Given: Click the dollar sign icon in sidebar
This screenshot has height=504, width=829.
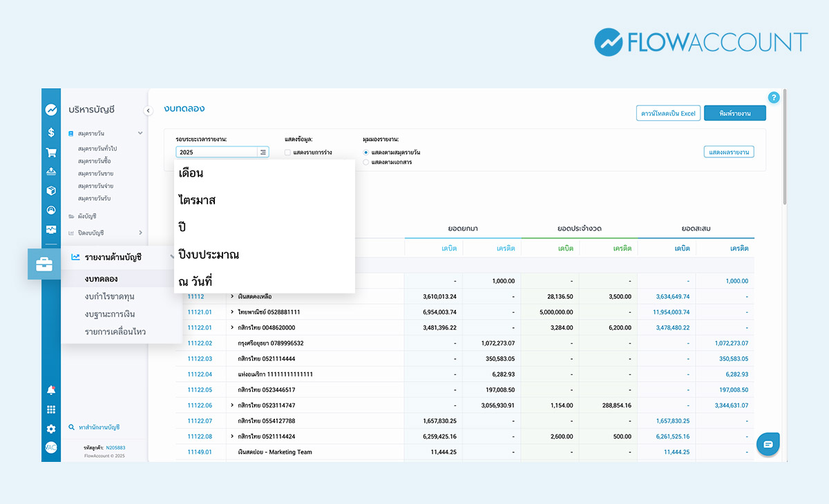Looking at the screenshot, I should pyautogui.click(x=51, y=133).
